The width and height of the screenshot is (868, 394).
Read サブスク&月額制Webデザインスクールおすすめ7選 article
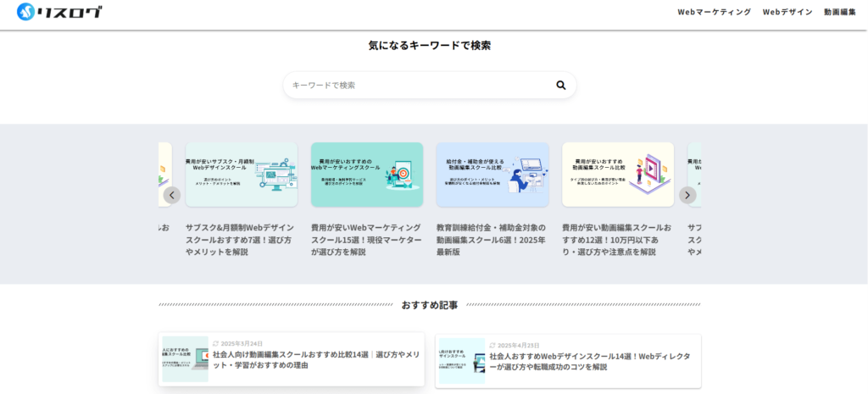[x=242, y=240]
